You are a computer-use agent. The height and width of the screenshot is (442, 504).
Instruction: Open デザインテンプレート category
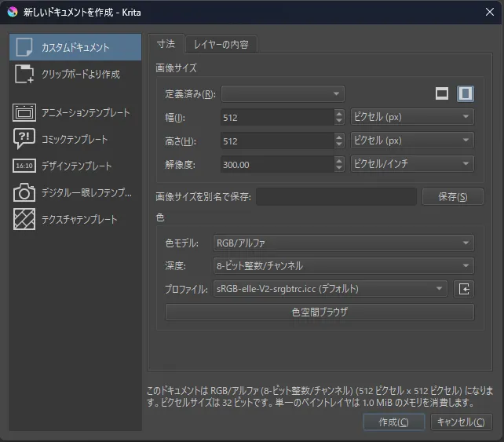[75, 166]
